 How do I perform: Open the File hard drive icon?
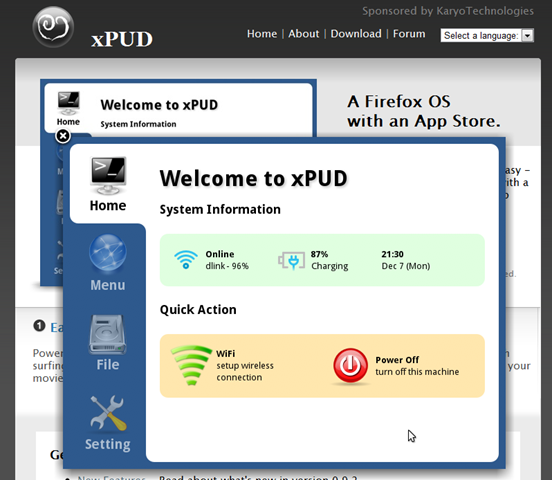(x=108, y=335)
